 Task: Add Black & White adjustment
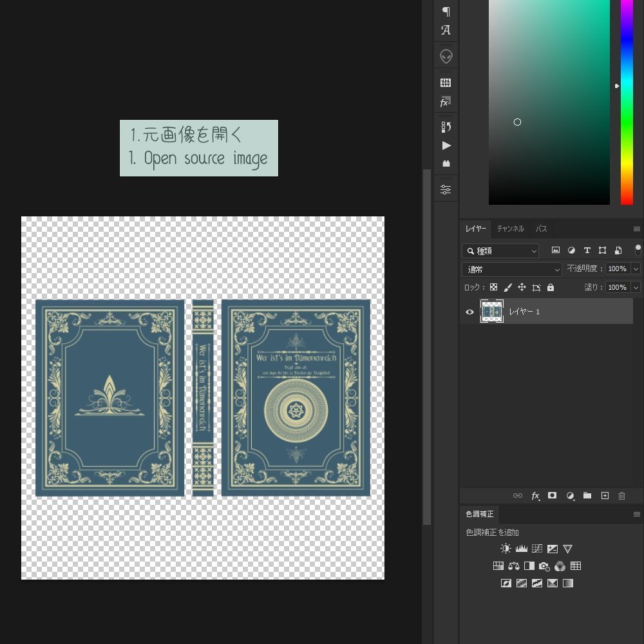tap(529, 566)
